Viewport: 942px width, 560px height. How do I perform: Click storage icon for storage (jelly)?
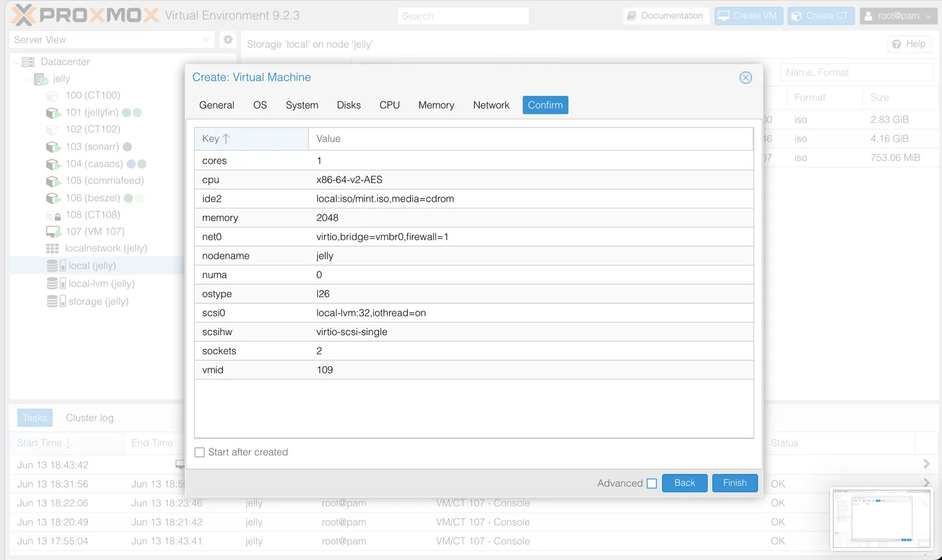[56, 301]
